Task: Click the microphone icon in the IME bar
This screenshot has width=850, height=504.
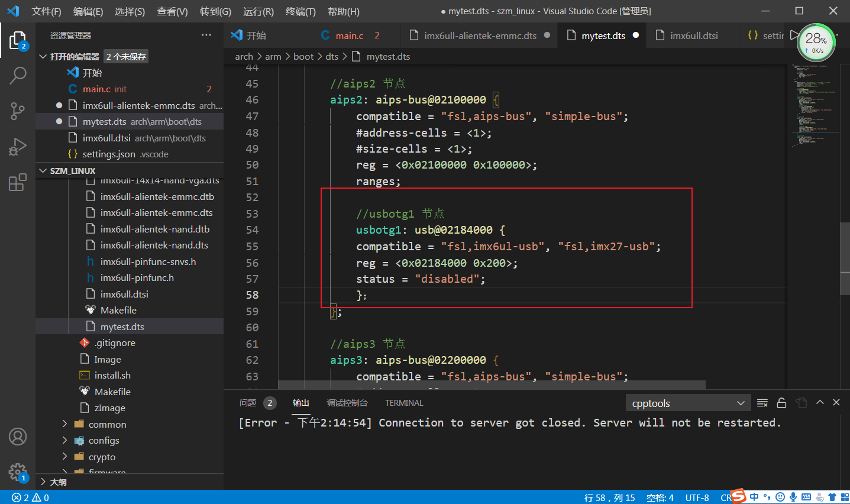Action: click(793, 497)
